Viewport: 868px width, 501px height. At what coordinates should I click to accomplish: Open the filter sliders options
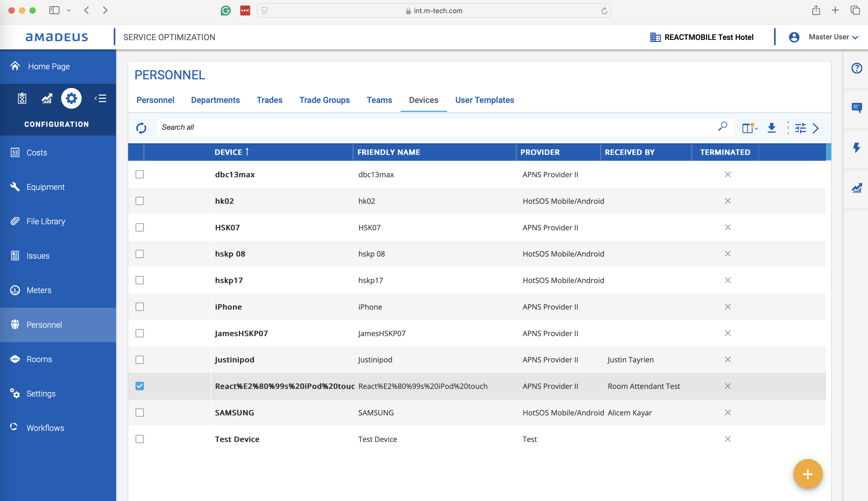click(800, 128)
